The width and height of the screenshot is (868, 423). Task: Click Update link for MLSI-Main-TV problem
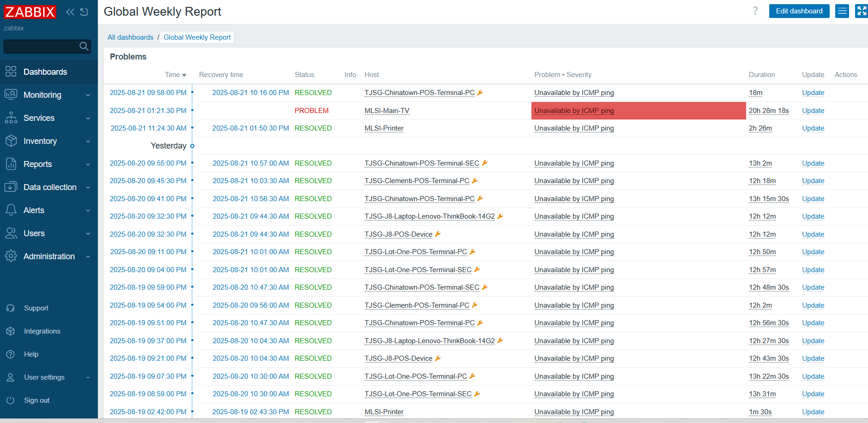[x=813, y=111]
